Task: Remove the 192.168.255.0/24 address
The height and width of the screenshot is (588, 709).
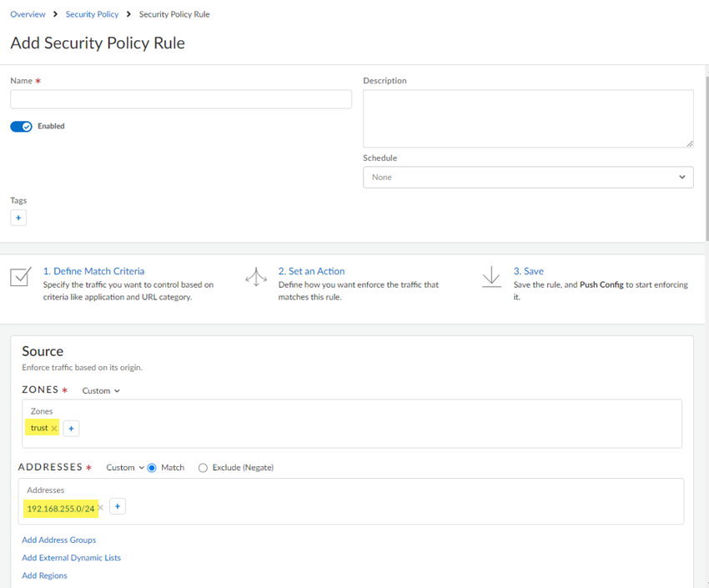Action: pos(101,507)
